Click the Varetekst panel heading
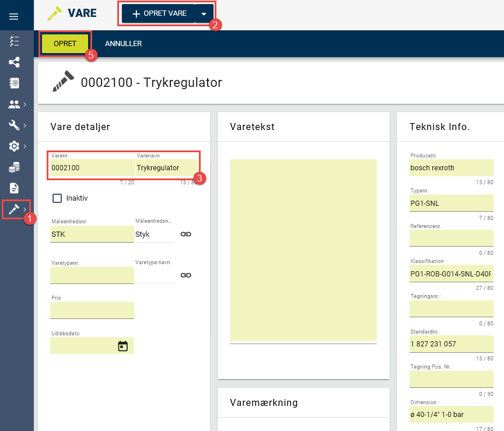This screenshot has width=504, height=431. pyautogui.click(x=253, y=127)
